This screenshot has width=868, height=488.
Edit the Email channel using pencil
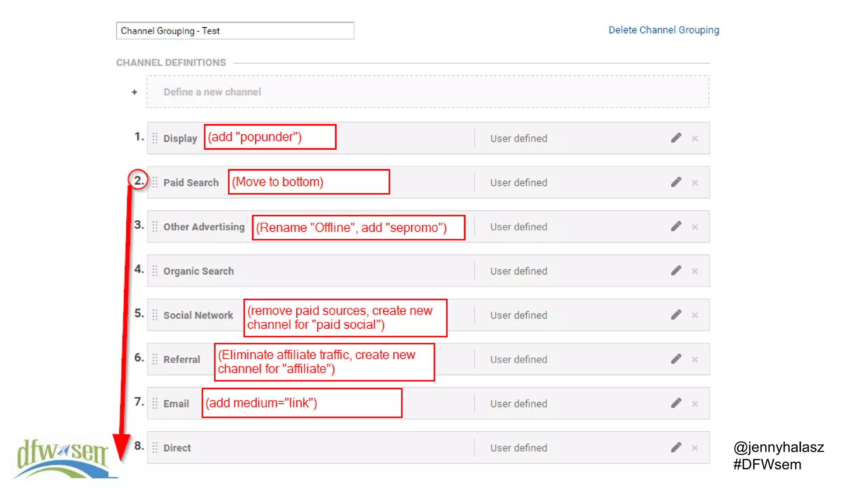coord(676,403)
